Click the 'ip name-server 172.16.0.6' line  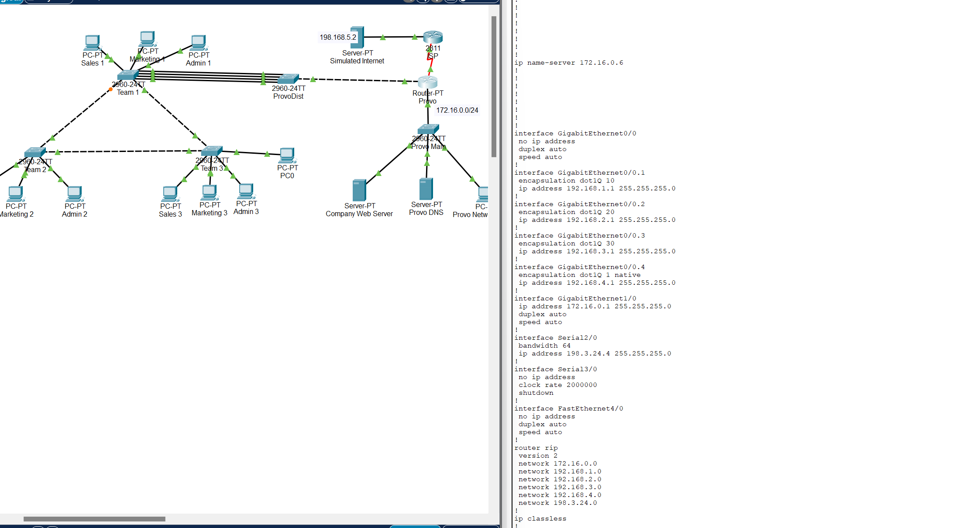(x=569, y=62)
